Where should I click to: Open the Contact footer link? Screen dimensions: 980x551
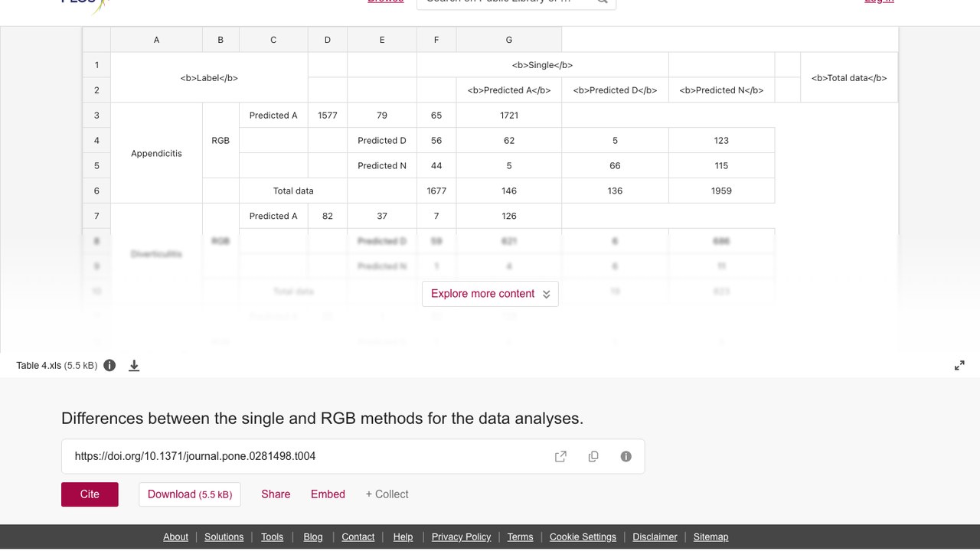click(358, 537)
